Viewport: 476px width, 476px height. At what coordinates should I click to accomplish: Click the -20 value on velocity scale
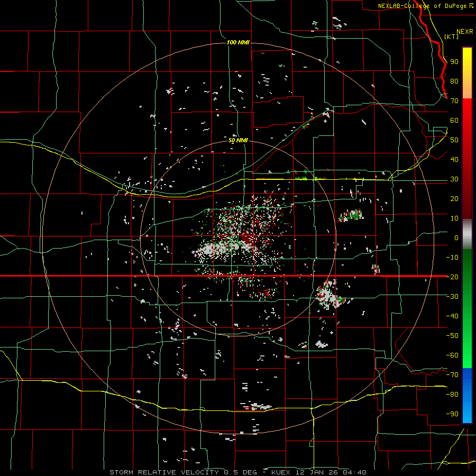coord(452,277)
